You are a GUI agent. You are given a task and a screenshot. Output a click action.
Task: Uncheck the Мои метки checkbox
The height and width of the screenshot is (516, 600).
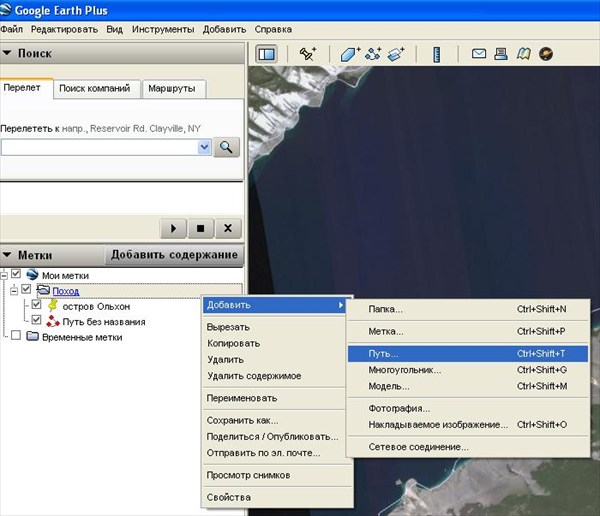(x=16, y=274)
